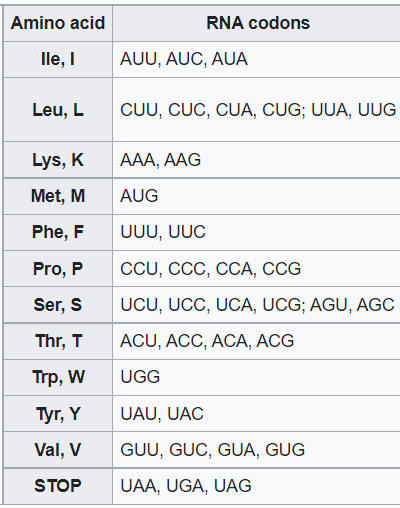Select the Val, V row label

(58, 450)
